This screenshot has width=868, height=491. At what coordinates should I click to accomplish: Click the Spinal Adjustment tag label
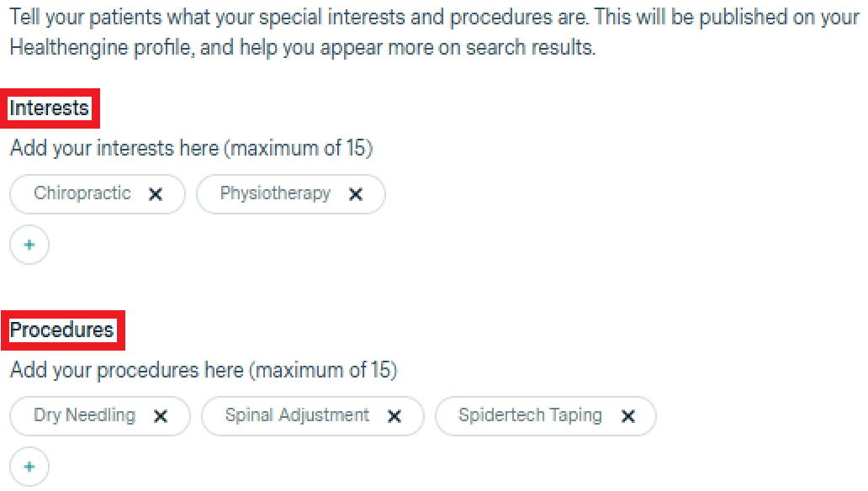coord(297,415)
